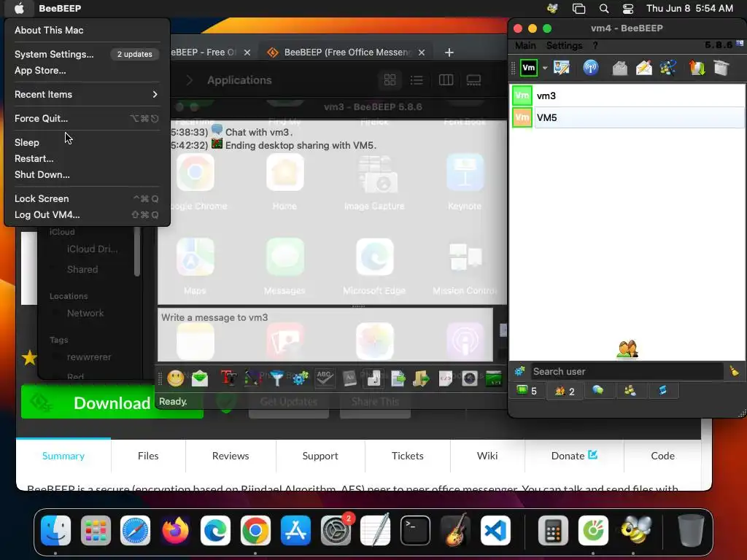This screenshot has width=747, height=560.
Task: Switch to the tab showing 5 with green screen
Action: coord(527,391)
